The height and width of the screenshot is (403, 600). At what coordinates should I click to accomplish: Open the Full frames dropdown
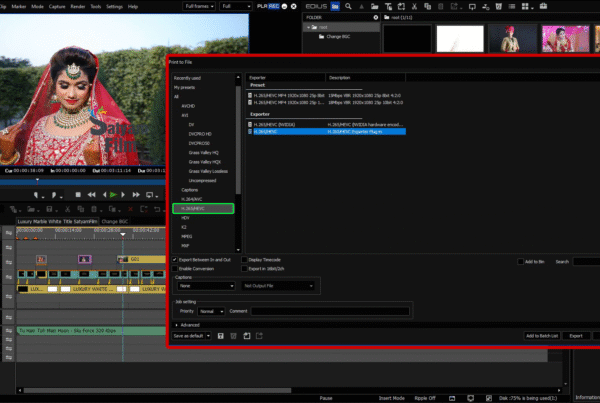pos(199,6)
